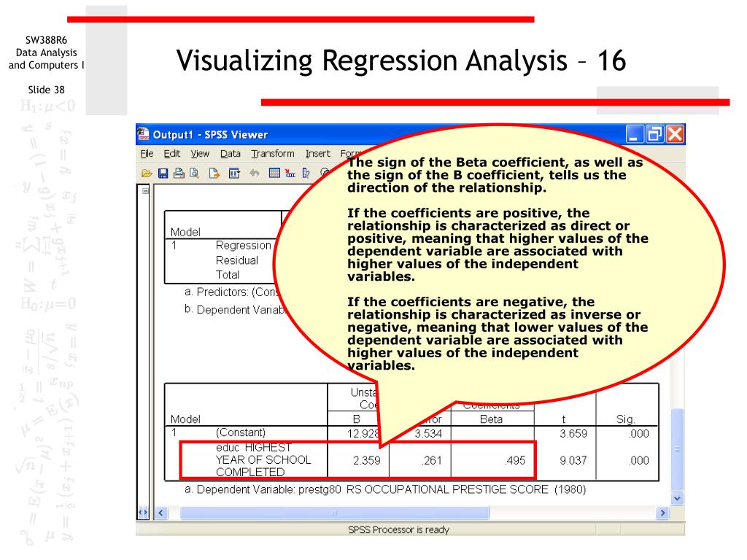Click the Beta column header
Image resolution: width=747 pixels, height=560 pixels.
tap(491, 419)
